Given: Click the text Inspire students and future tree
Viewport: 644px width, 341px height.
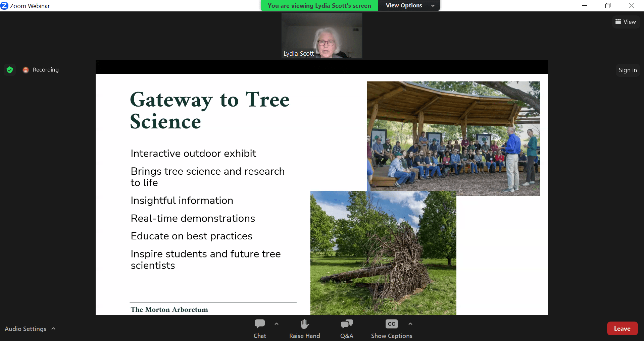Looking at the screenshot, I should point(206,254).
